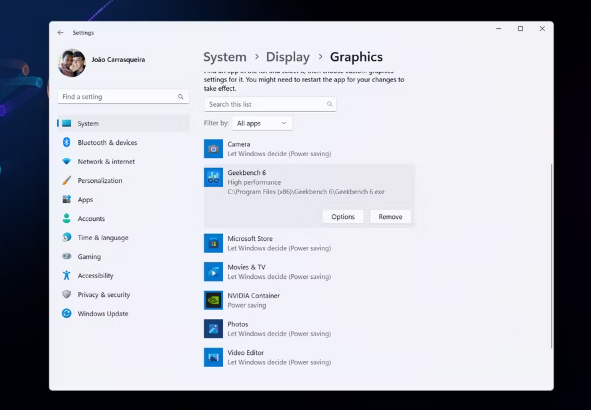Click the Accounts person icon
The image size is (591, 410).
pyautogui.click(x=67, y=218)
